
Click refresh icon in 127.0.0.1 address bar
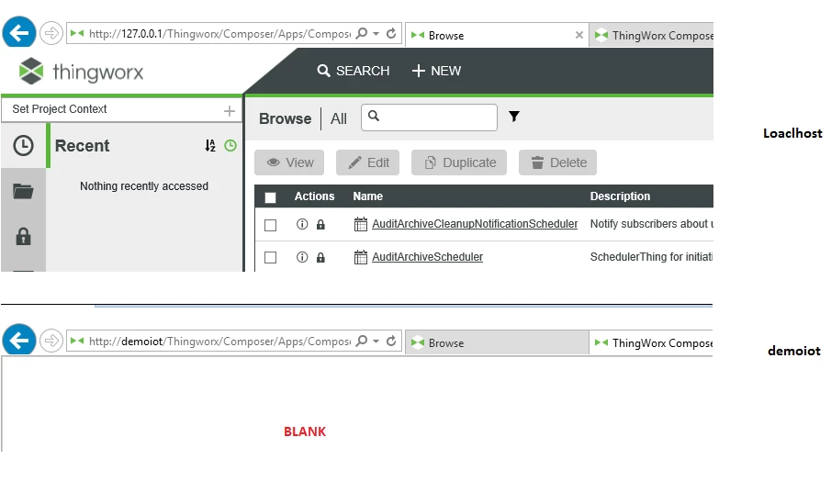coord(391,33)
